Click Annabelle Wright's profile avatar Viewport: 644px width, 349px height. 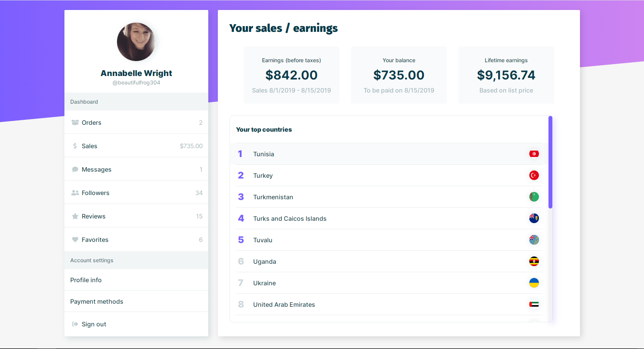tap(136, 42)
